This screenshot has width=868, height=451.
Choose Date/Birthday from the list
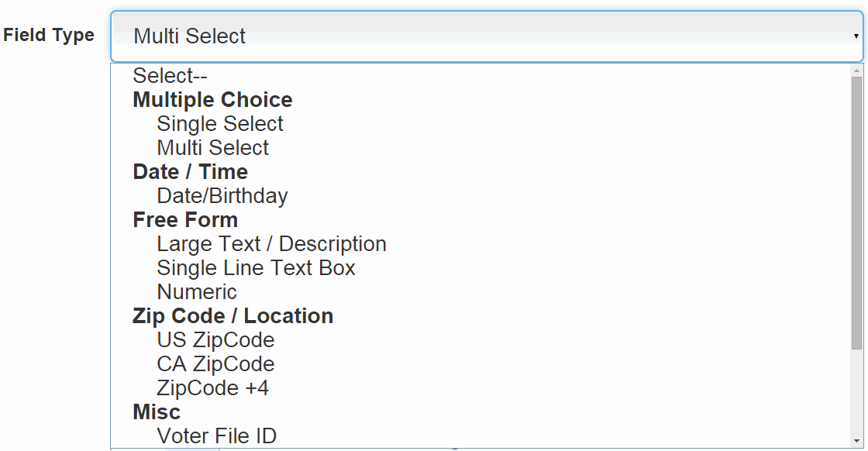pyautogui.click(x=222, y=195)
